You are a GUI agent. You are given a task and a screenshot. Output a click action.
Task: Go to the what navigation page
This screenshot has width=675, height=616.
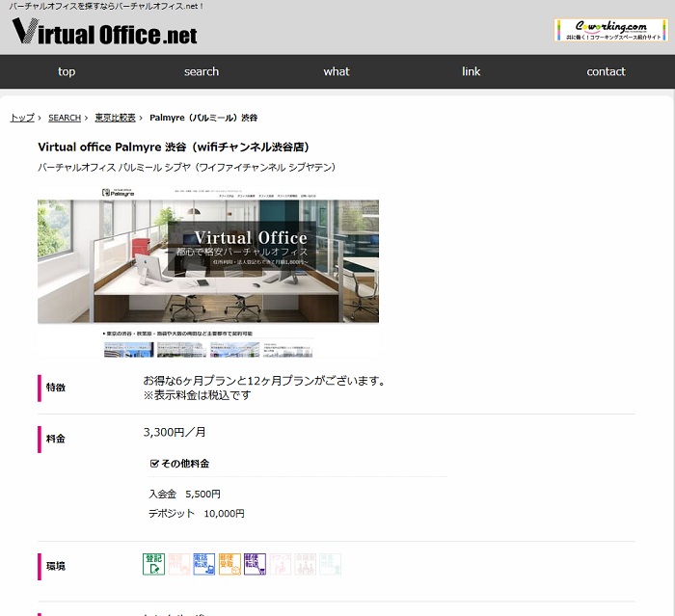click(337, 71)
